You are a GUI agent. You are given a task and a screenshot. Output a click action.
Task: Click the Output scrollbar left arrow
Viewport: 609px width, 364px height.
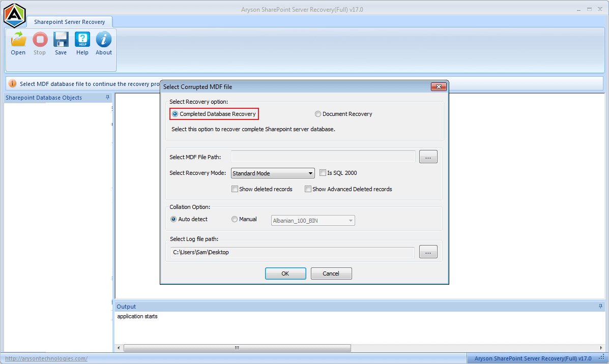pyautogui.click(x=119, y=348)
